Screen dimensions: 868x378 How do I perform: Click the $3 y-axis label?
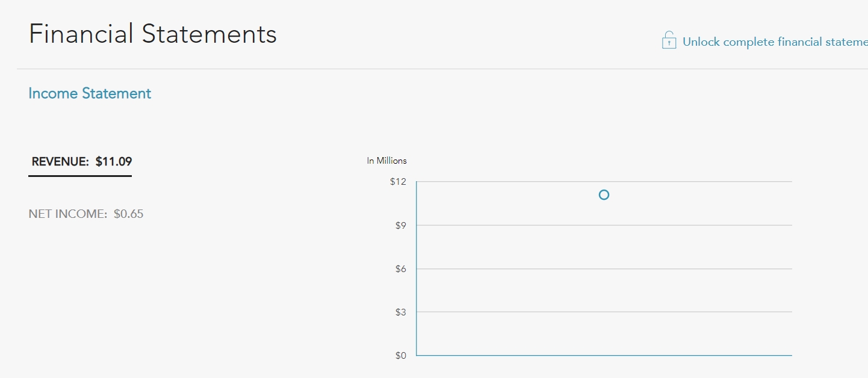coord(400,312)
